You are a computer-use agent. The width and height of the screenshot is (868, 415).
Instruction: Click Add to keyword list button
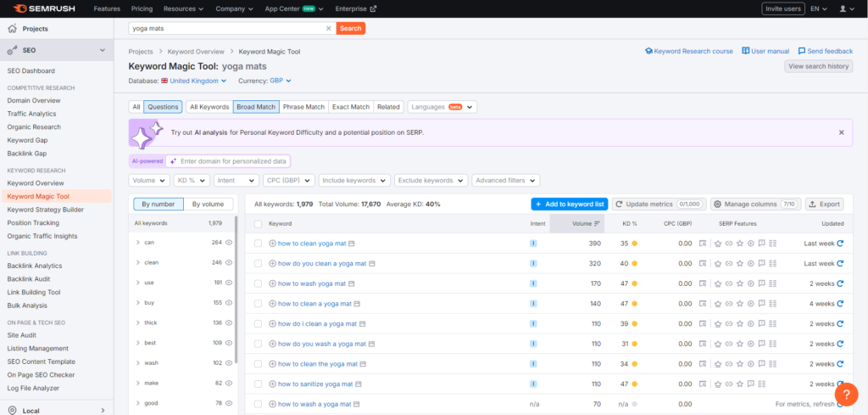coord(569,205)
